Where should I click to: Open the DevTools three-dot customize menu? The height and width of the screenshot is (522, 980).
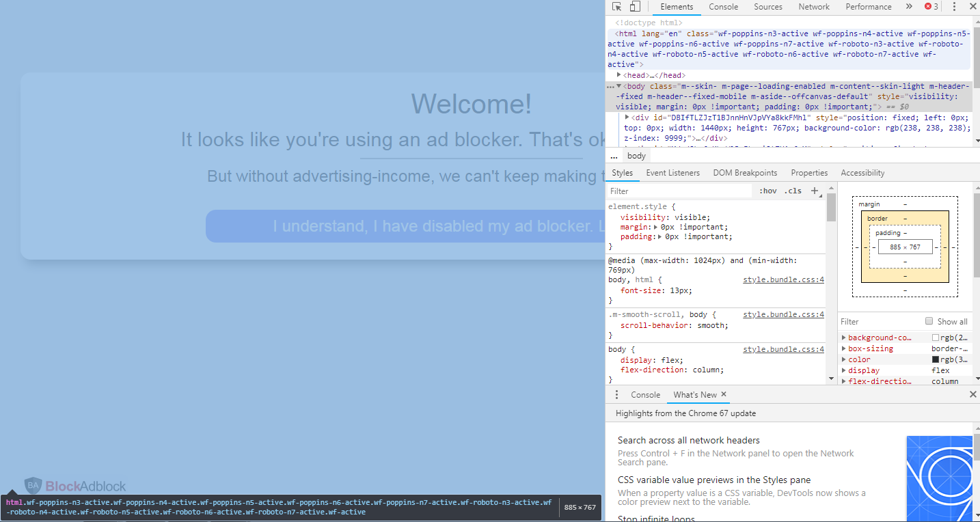tap(954, 7)
